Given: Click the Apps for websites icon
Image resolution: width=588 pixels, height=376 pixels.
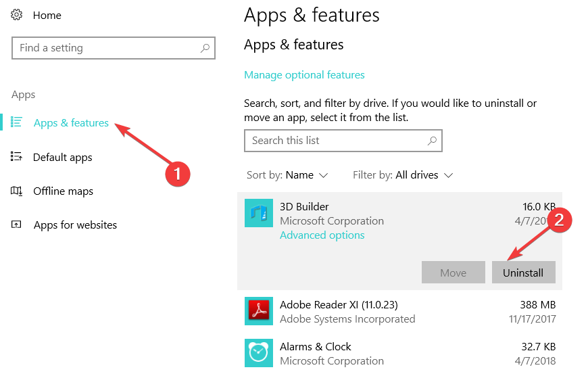Looking at the screenshot, I should click(x=17, y=225).
